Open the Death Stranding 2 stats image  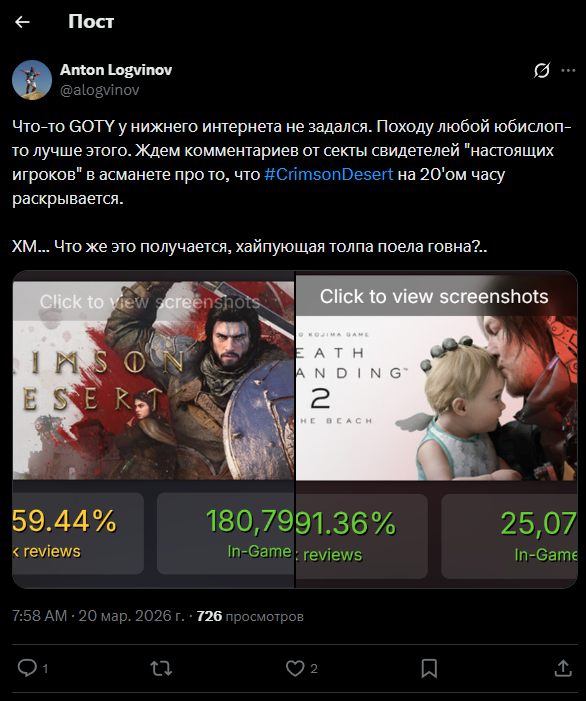[x=437, y=429]
